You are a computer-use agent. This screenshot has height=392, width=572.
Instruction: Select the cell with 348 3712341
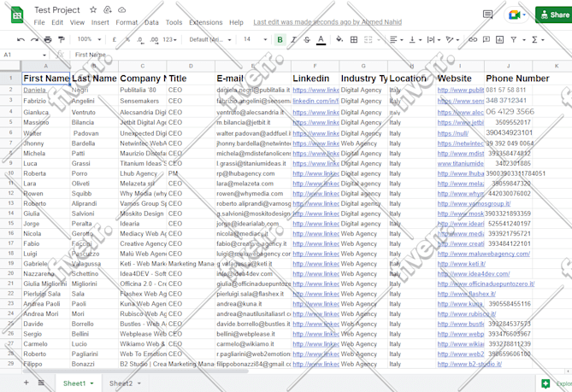coord(509,101)
